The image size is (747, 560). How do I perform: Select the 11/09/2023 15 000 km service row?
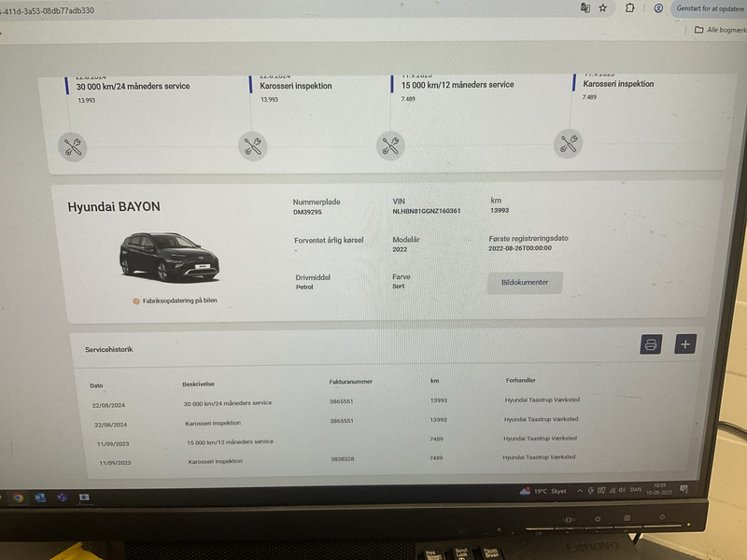[230, 441]
